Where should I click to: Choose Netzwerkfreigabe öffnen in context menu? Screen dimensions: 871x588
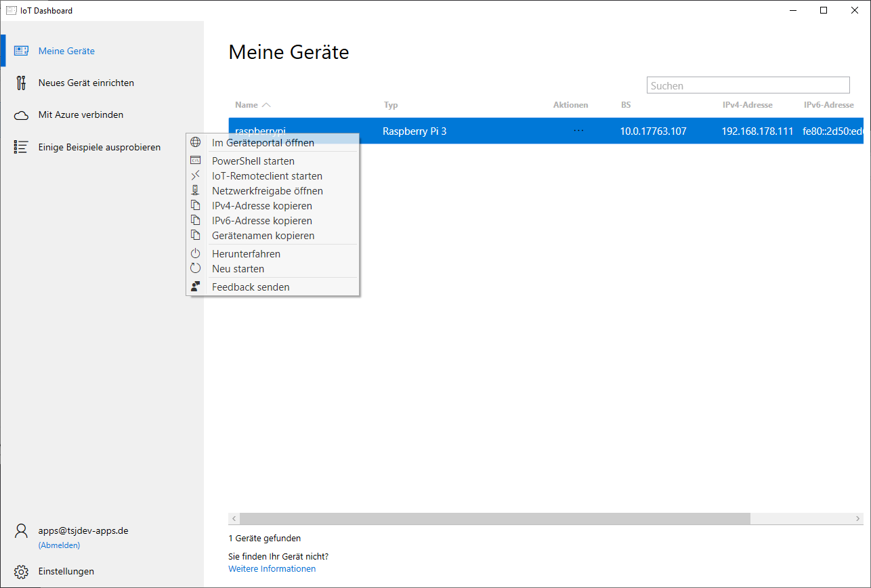pos(267,191)
